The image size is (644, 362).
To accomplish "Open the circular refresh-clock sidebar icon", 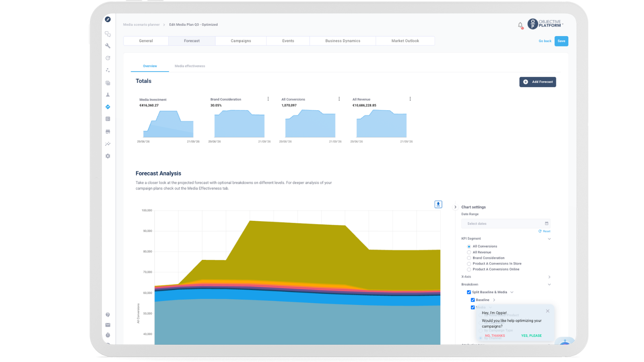I will [108, 58].
